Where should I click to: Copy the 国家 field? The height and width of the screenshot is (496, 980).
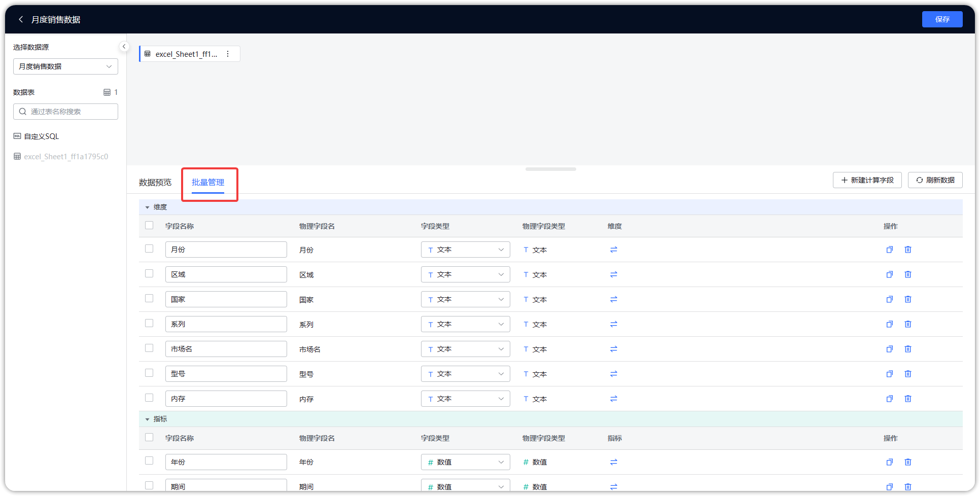(x=889, y=299)
